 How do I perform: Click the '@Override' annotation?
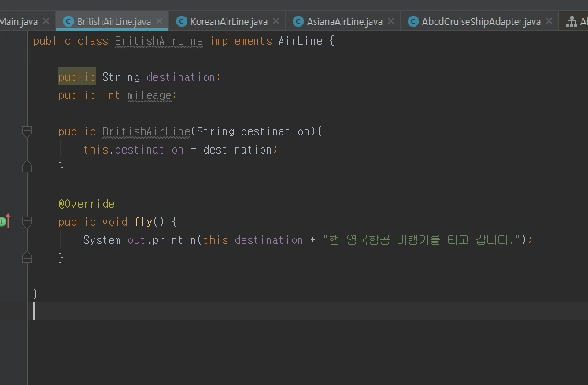coord(87,204)
